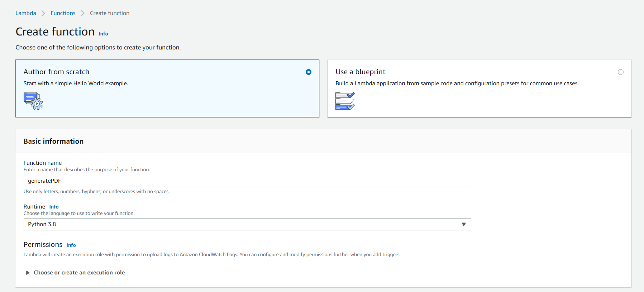Viewport: 644px width, 292px height.
Task: Click the Use a blueprint card title
Action: click(x=361, y=72)
